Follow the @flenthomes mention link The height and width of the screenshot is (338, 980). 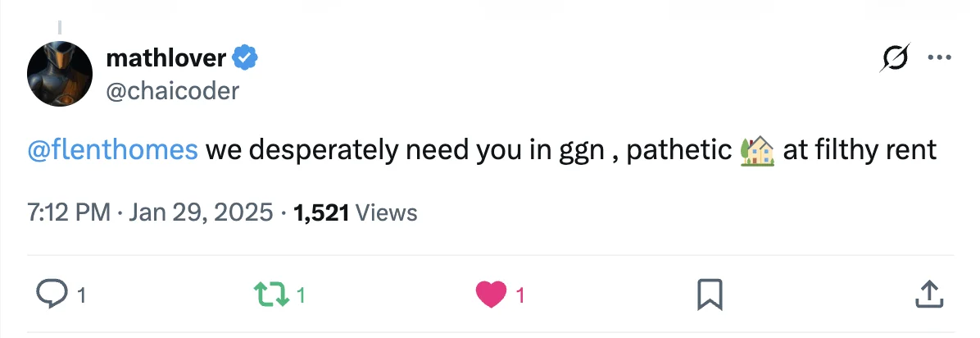click(x=113, y=151)
